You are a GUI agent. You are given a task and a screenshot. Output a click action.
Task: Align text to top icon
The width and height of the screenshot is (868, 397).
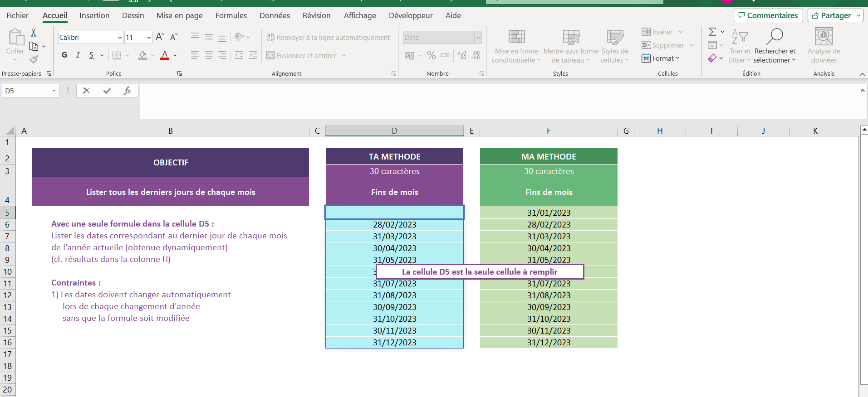pyautogui.click(x=195, y=37)
